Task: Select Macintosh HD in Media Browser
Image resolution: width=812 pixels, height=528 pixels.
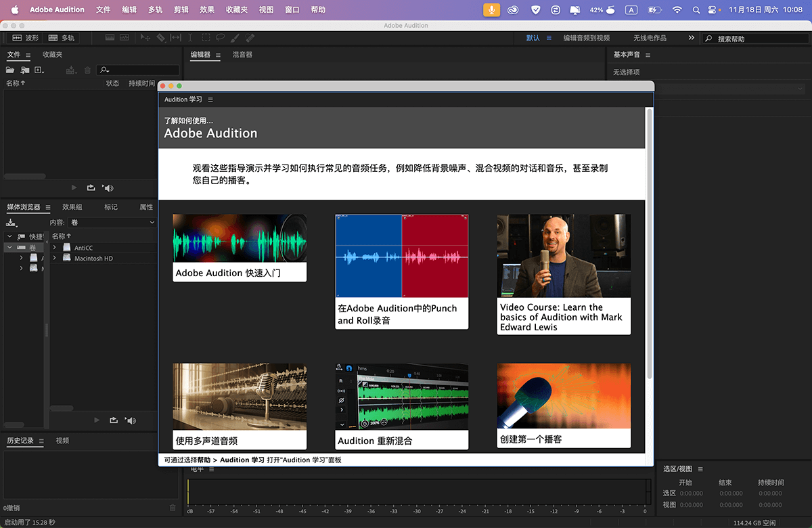Action: tap(93, 258)
